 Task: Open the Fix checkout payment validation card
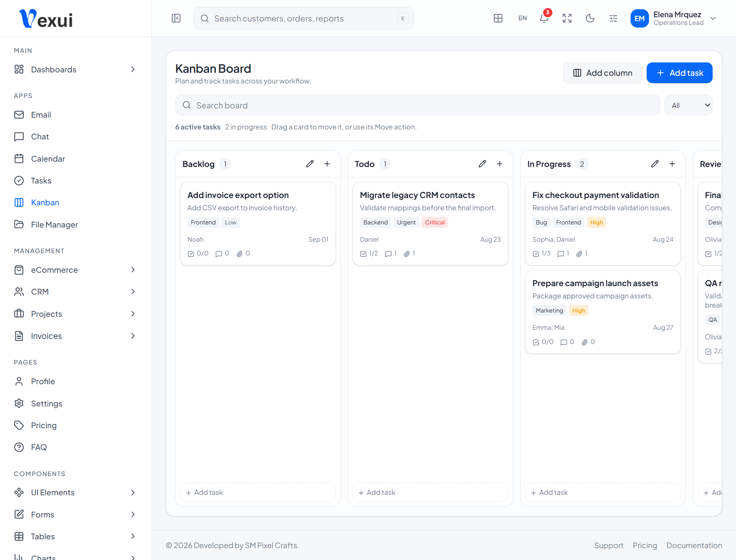click(x=603, y=224)
